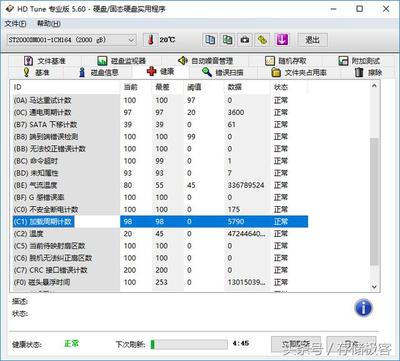Image resolution: width=400 pixels, height=361 pixels.
Task: Switch to the 附加测试 tab
Action: pyautogui.click(x=359, y=61)
